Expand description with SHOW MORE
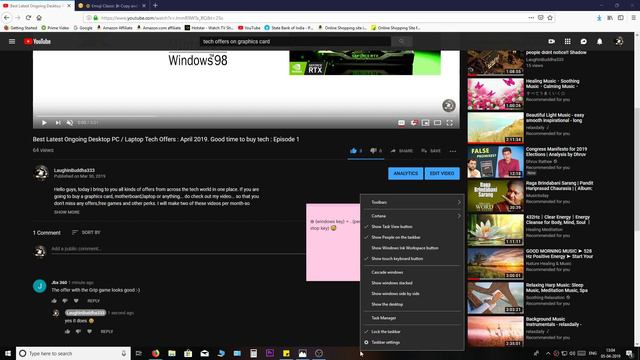Viewport: 640px width, 360px height. [x=67, y=212]
